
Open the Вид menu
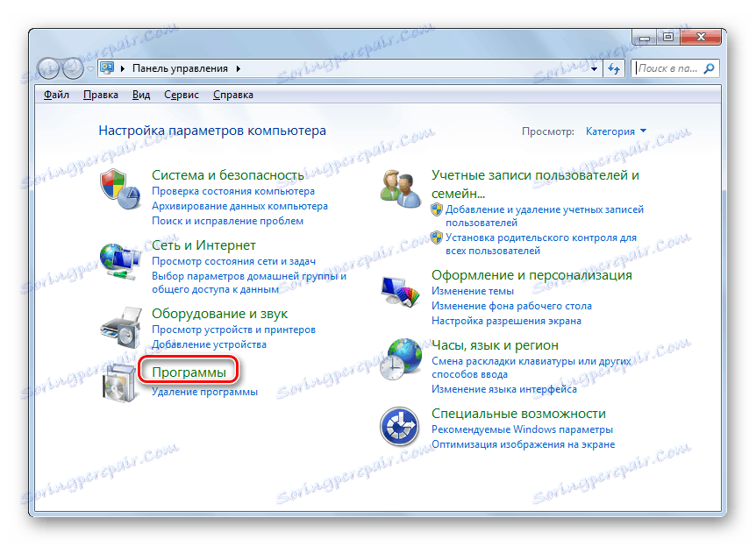click(x=141, y=95)
